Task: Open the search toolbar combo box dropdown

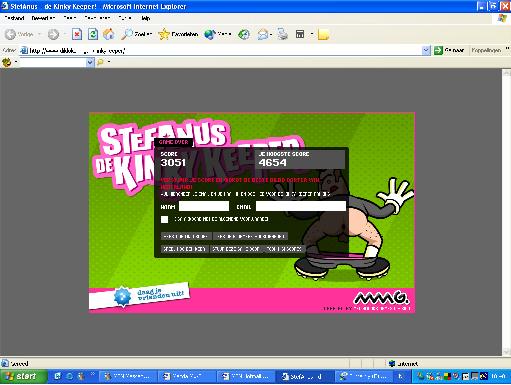Action: pos(90,62)
